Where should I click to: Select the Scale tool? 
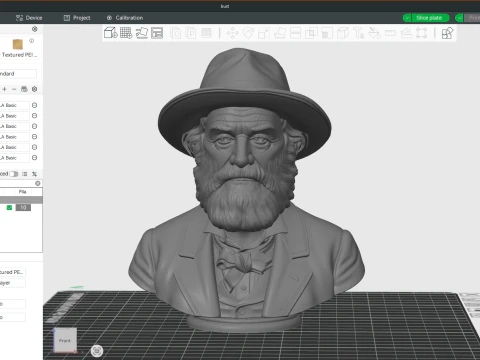pos(264,33)
